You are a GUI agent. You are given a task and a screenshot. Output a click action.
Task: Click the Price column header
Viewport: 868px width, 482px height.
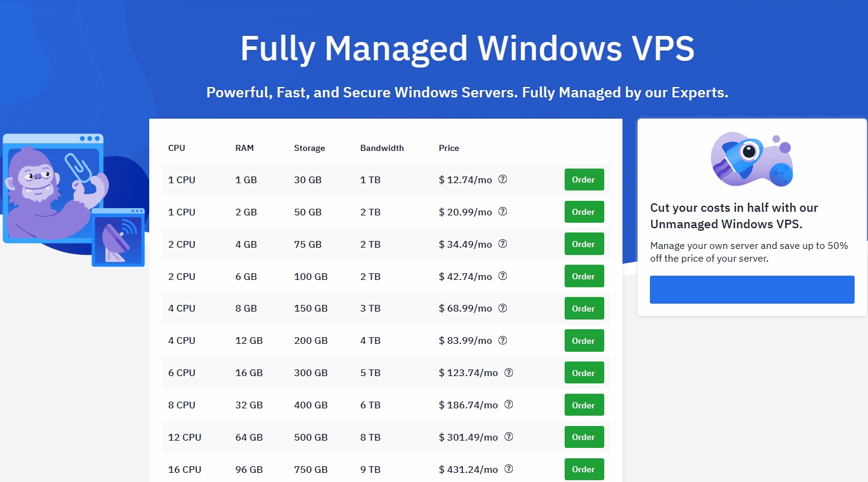(449, 148)
